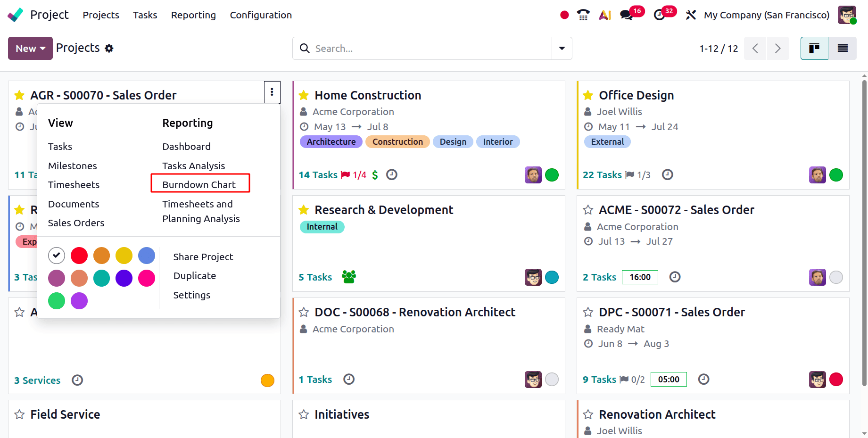Choose Share Project from the card menu
Viewport: 868px width, 438px height.
[x=203, y=257]
